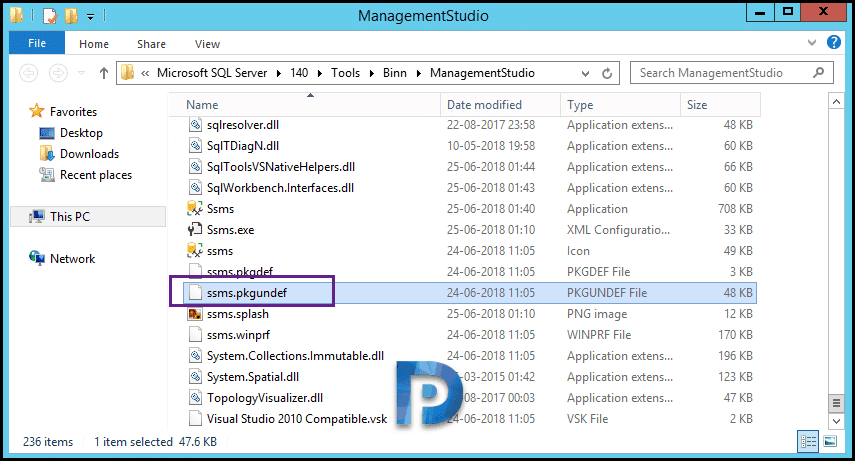This screenshot has width=855, height=461.
Task: Select System.Collections.Immutable.dll icon
Action: (x=195, y=356)
